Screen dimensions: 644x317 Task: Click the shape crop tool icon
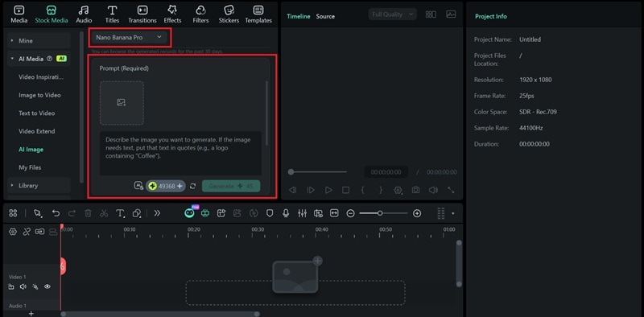137,213
